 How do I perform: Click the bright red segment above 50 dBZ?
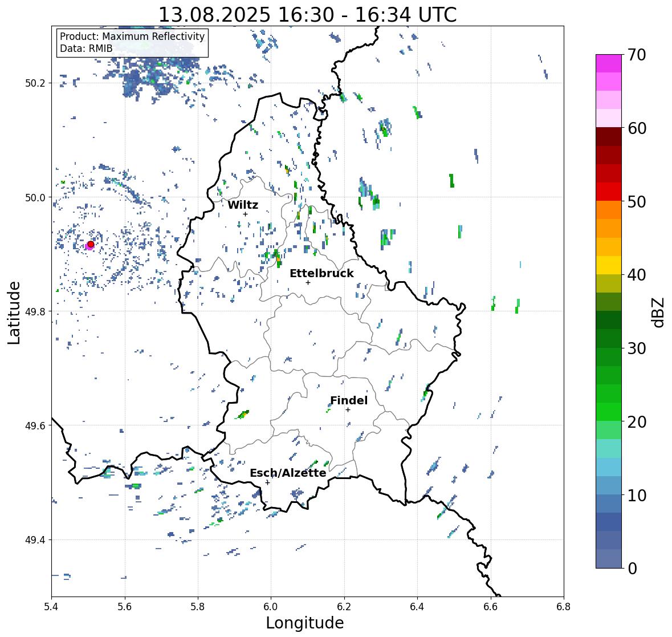pyautogui.click(x=609, y=192)
